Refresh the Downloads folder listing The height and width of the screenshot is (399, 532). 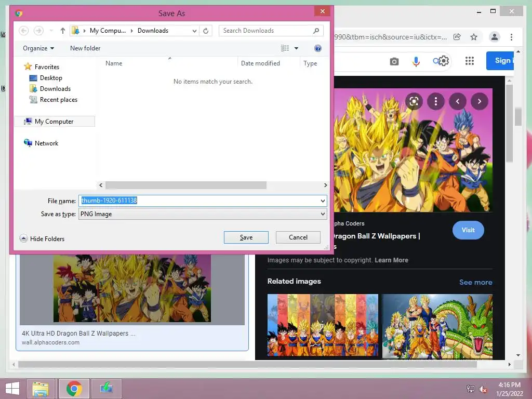click(206, 31)
